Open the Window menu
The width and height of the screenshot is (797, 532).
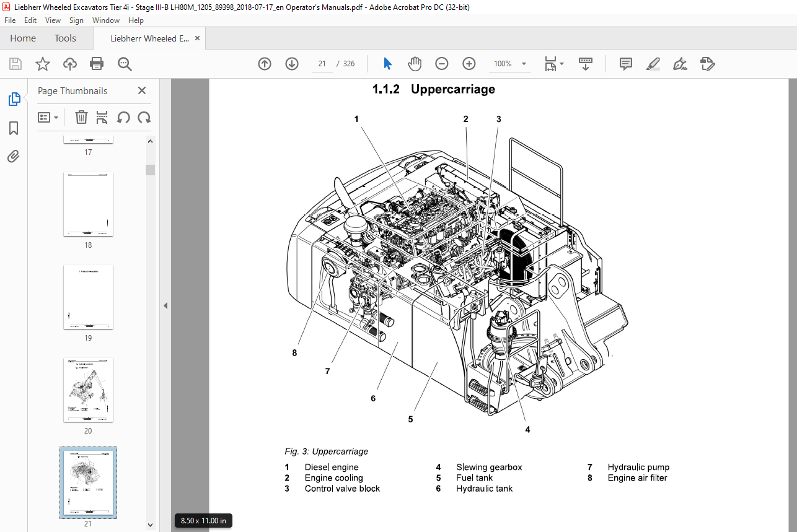106,20
